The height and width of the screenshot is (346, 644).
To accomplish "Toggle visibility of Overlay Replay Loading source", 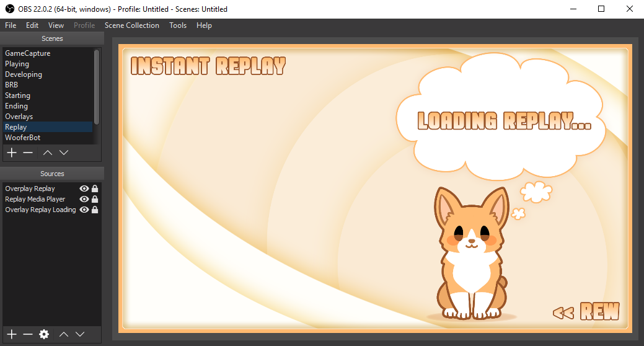I will pos(84,210).
